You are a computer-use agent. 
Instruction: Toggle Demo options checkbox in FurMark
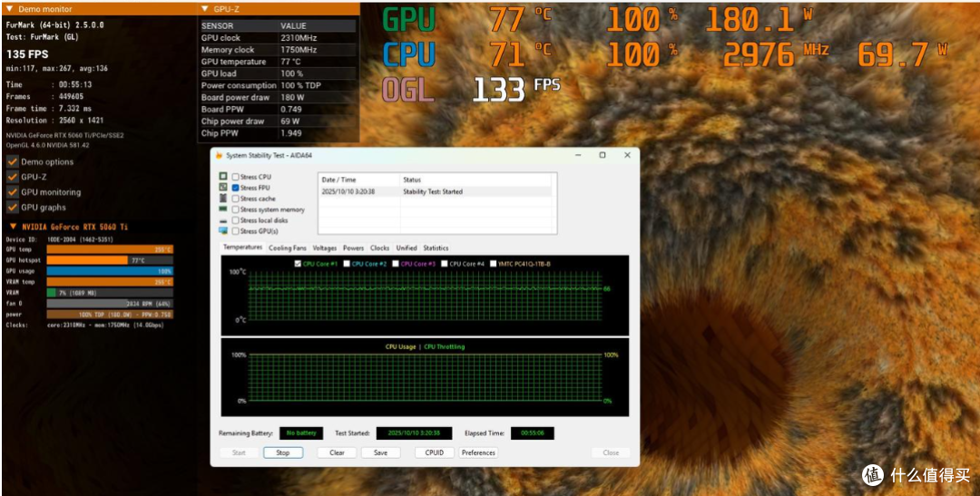(x=12, y=161)
